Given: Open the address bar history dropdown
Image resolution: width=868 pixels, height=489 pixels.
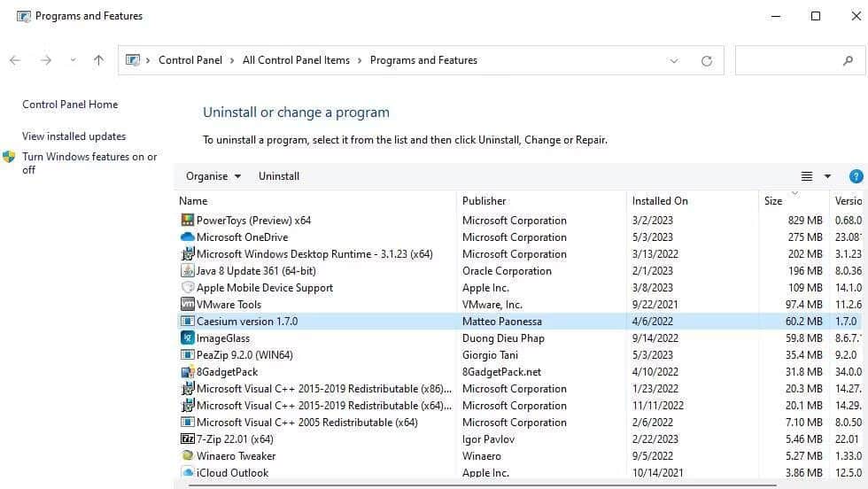Looking at the screenshot, I should (674, 61).
